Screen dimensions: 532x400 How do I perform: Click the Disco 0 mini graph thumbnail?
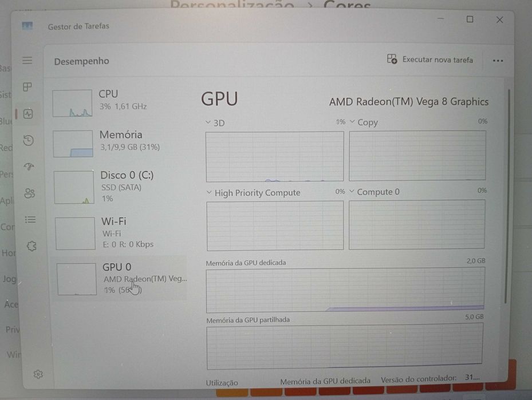[74, 187]
